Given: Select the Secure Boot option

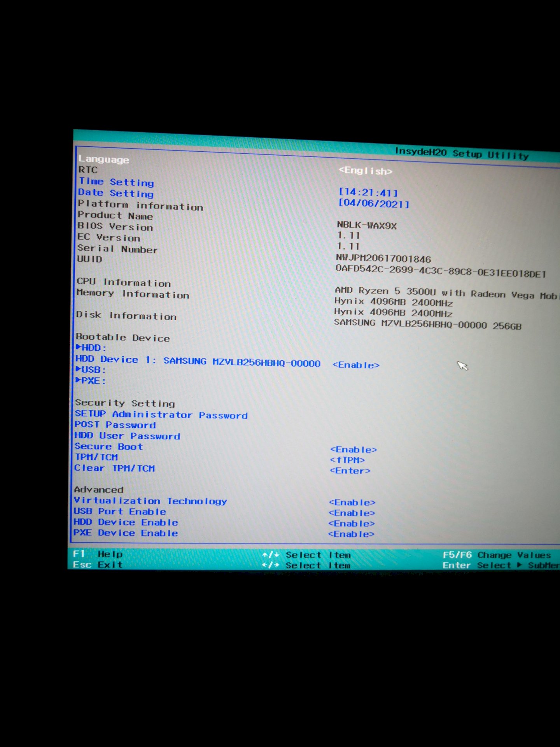Looking at the screenshot, I should point(108,446).
